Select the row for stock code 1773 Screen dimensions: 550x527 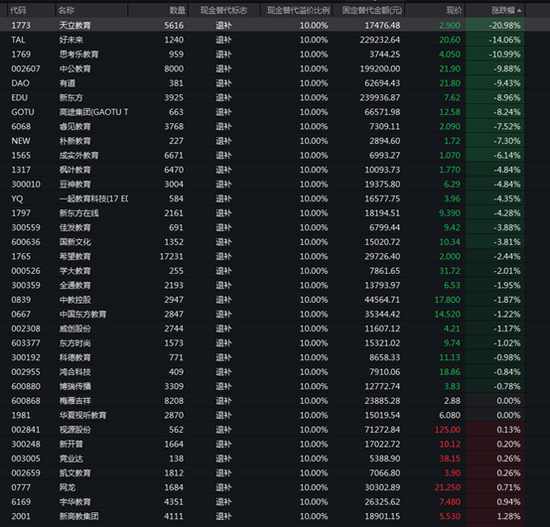coord(262,25)
